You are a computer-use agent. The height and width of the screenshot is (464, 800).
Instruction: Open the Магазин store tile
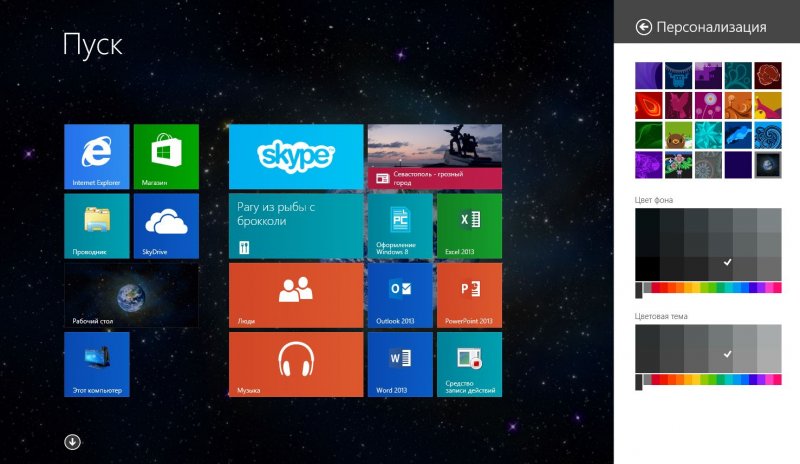pos(166,157)
